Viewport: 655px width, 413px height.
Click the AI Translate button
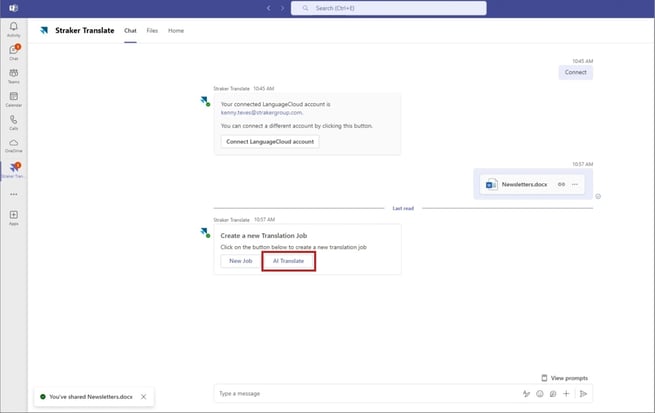[x=288, y=261]
